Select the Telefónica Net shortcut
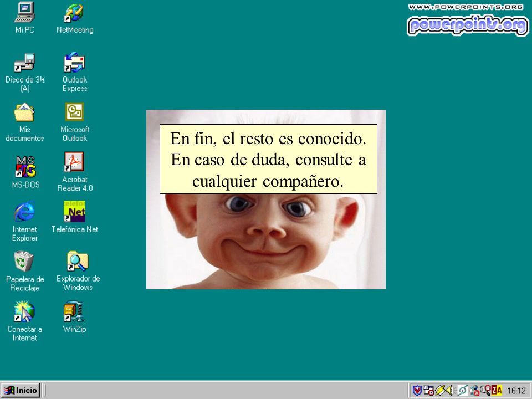The width and height of the screenshot is (532, 399). tap(75, 217)
